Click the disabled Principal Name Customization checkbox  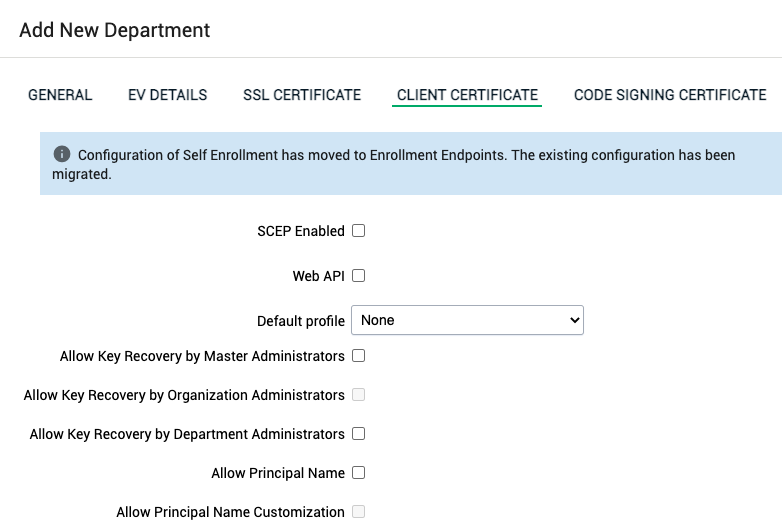point(358,512)
